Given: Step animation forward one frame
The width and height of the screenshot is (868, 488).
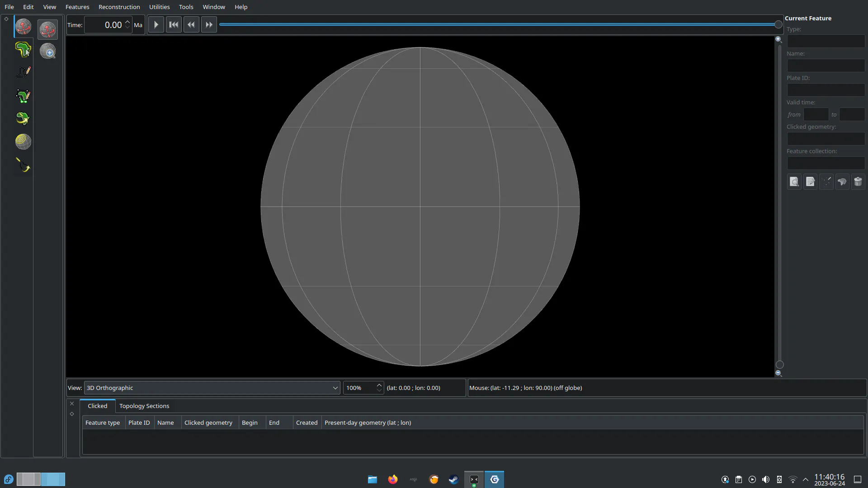Looking at the screenshot, I should coord(209,25).
